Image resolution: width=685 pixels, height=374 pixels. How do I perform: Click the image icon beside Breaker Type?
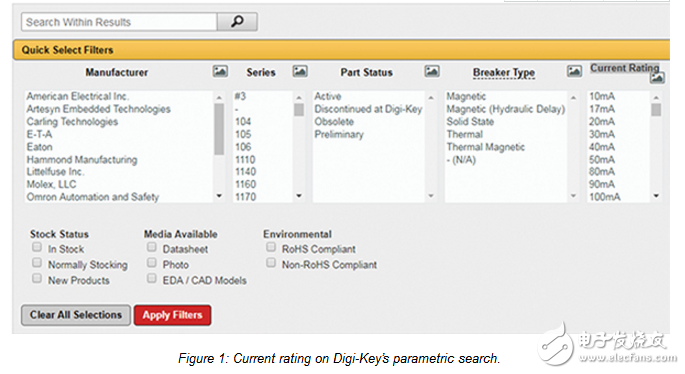(574, 71)
